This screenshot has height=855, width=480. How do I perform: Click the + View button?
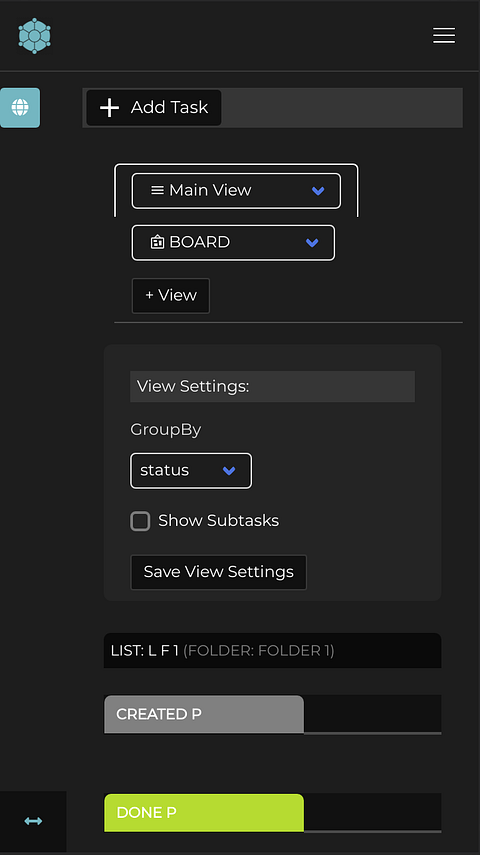pyautogui.click(x=171, y=296)
